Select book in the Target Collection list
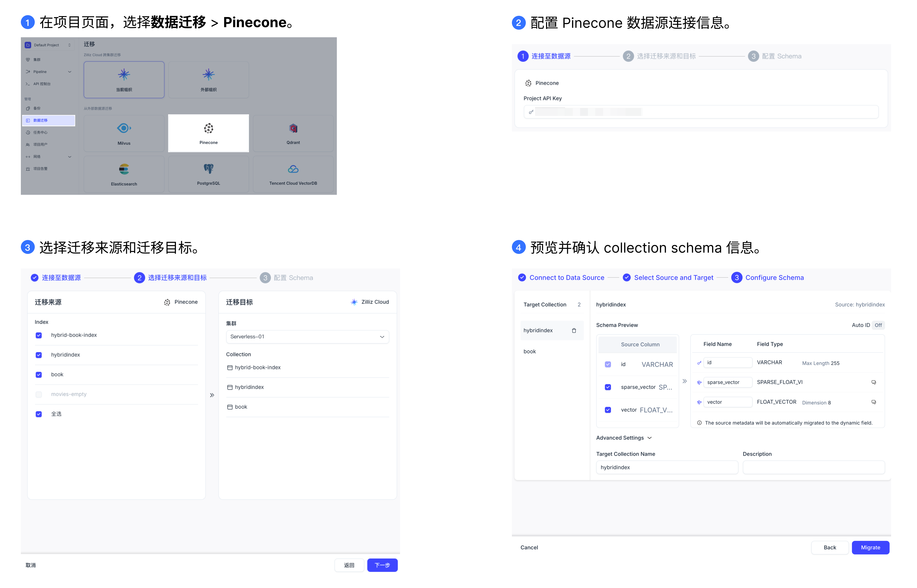 pos(552,352)
